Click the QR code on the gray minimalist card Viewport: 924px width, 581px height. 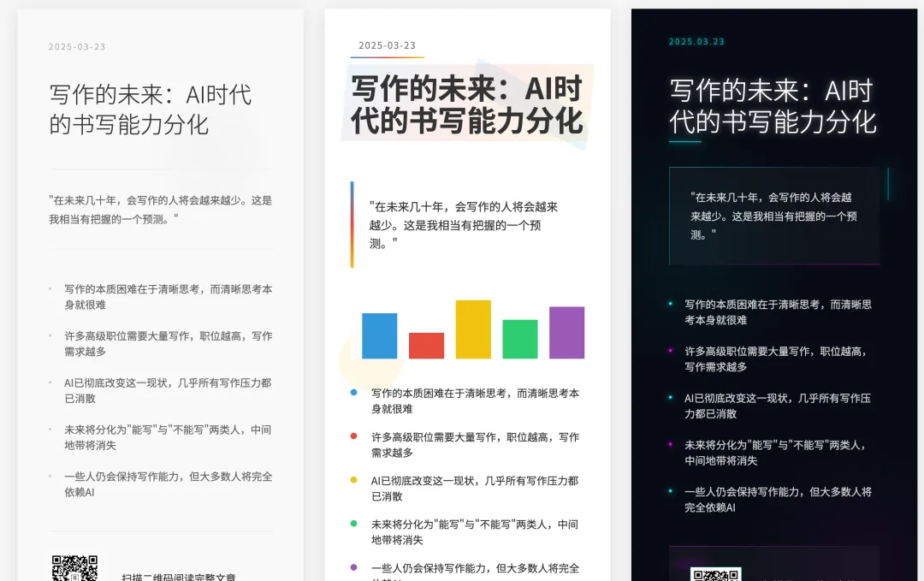pyautogui.click(x=74, y=568)
